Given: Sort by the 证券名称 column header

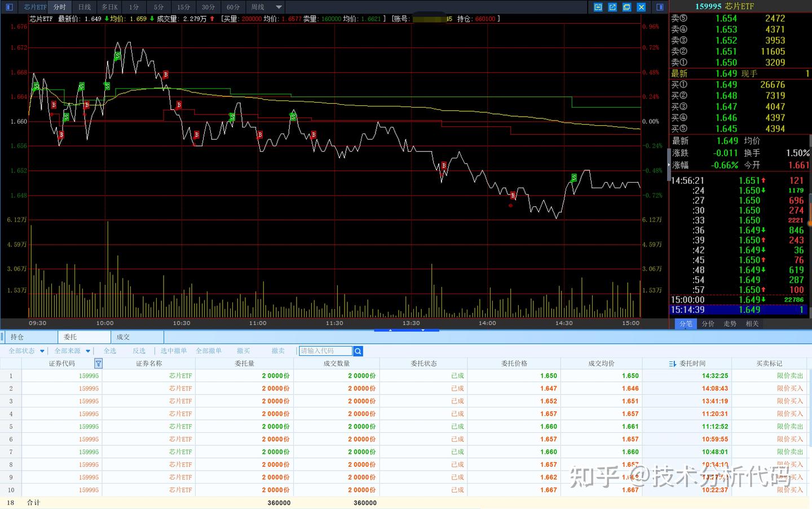Looking at the screenshot, I should [x=149, y=364].
